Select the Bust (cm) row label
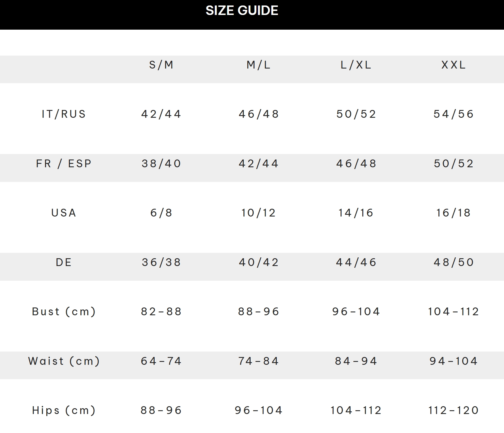Viewport: 504px width, 433px height. 64,312
